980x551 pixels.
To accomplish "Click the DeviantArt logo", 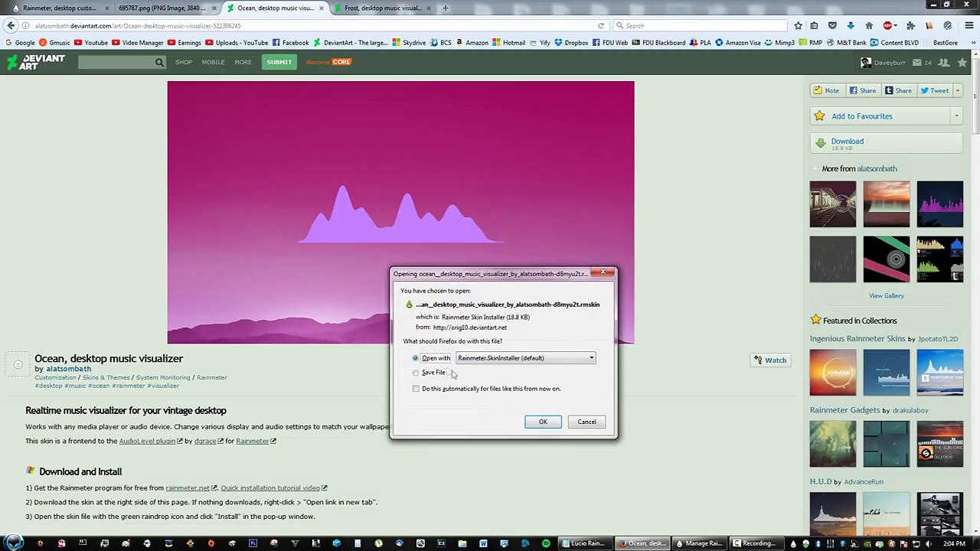I will coord(36,62).
